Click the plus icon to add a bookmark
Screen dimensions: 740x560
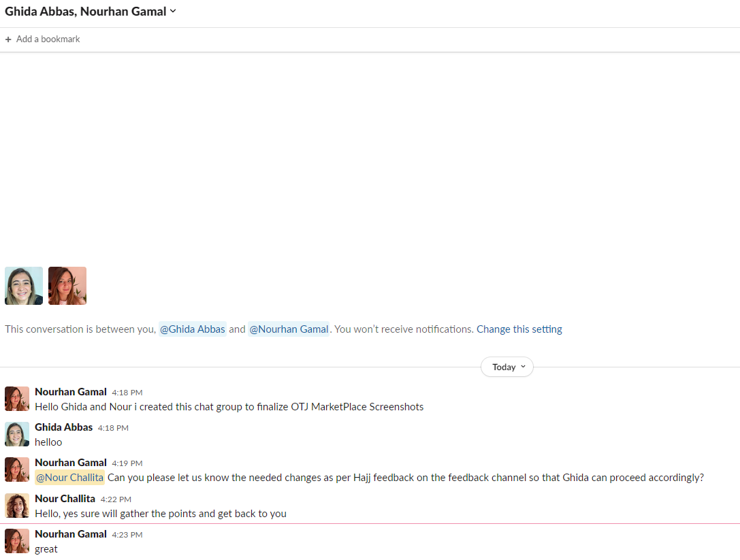click(8, 39)
